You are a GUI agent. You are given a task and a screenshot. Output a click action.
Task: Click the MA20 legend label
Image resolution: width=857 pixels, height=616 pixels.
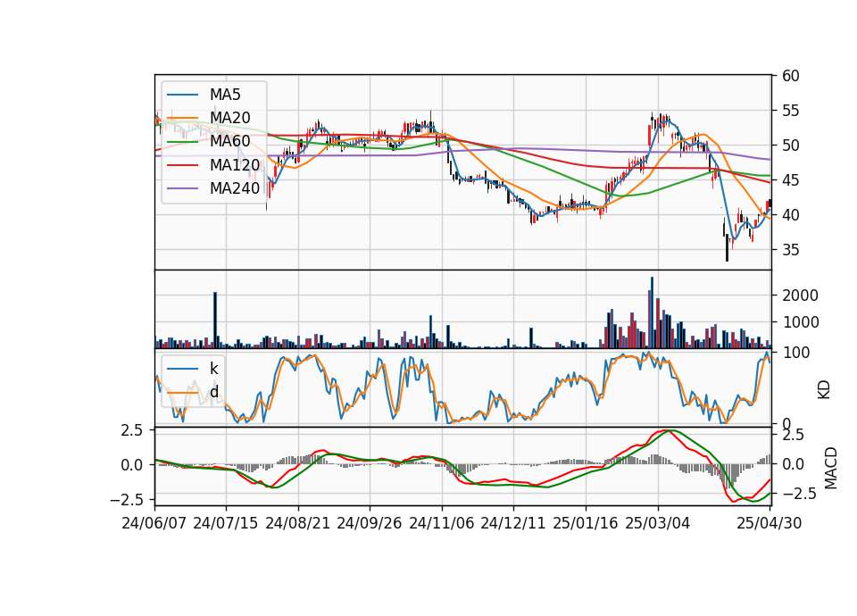[x=229, y=118]
